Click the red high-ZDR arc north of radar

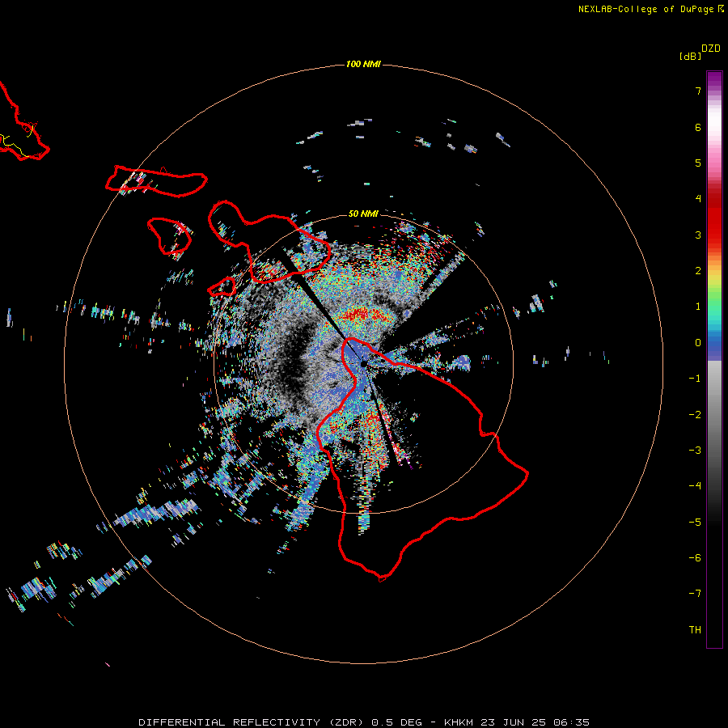(365, 315)
